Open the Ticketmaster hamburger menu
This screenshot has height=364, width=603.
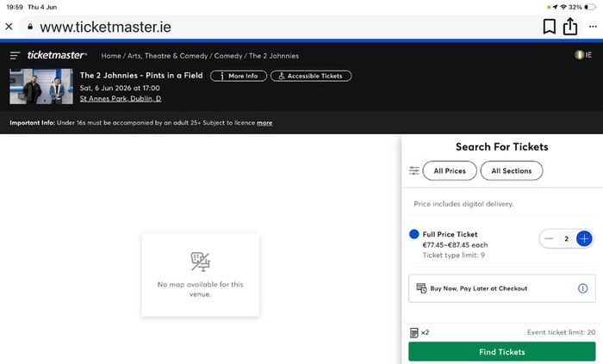pos(15,56)
